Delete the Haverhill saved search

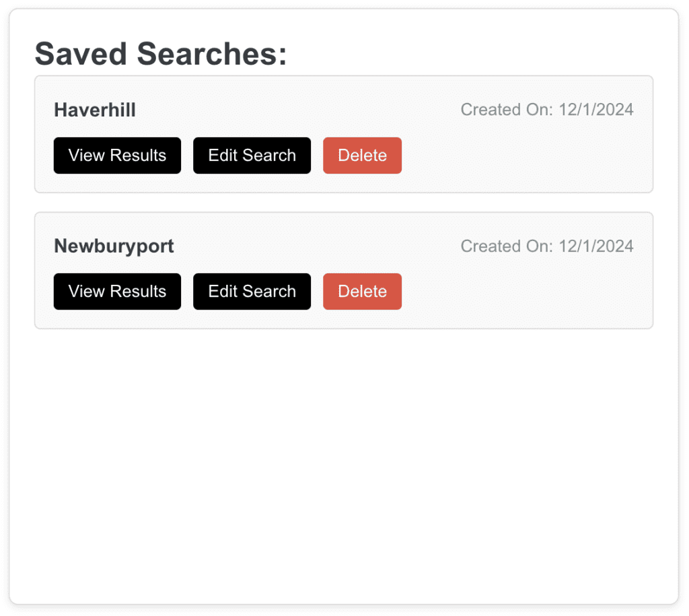(x=362, y=156)
